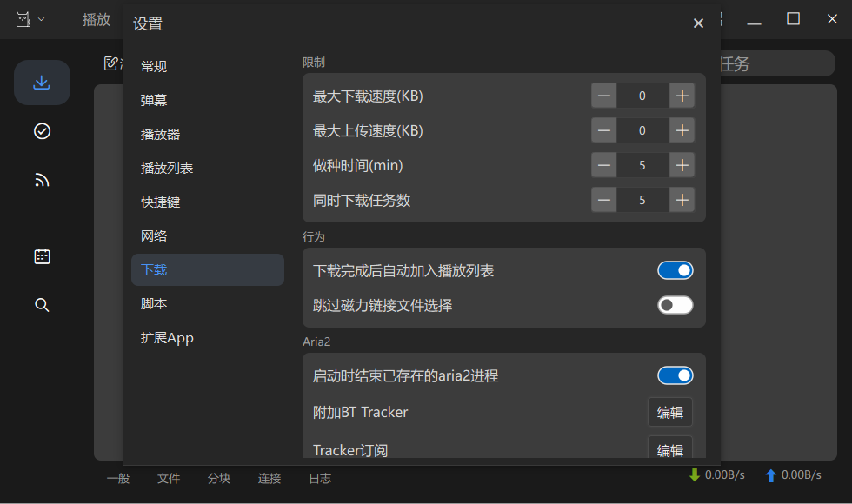Increase seeding time value
The width and height of the screenshot is (852, 504).
(682, 165)
